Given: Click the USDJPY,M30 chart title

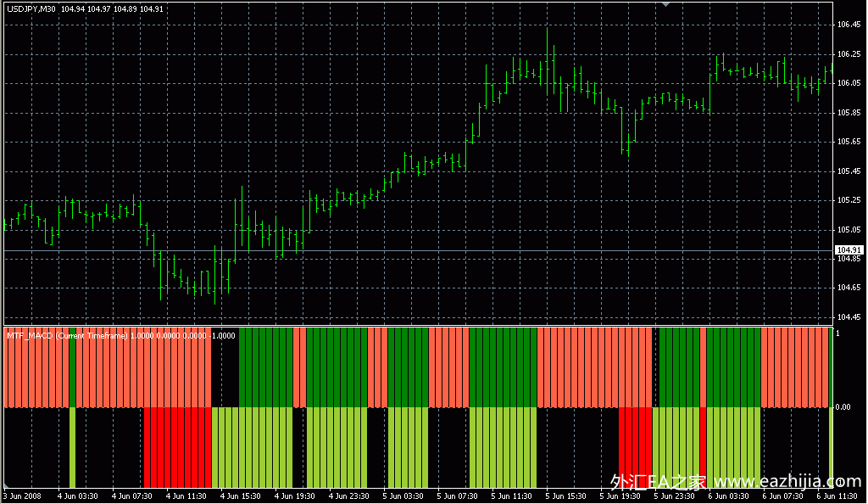Looking at the screenshot, I should point(31,9).
